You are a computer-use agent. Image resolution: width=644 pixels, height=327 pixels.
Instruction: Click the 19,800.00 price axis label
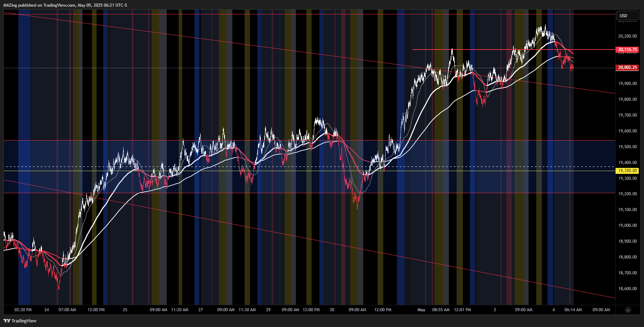click(628, 99)
